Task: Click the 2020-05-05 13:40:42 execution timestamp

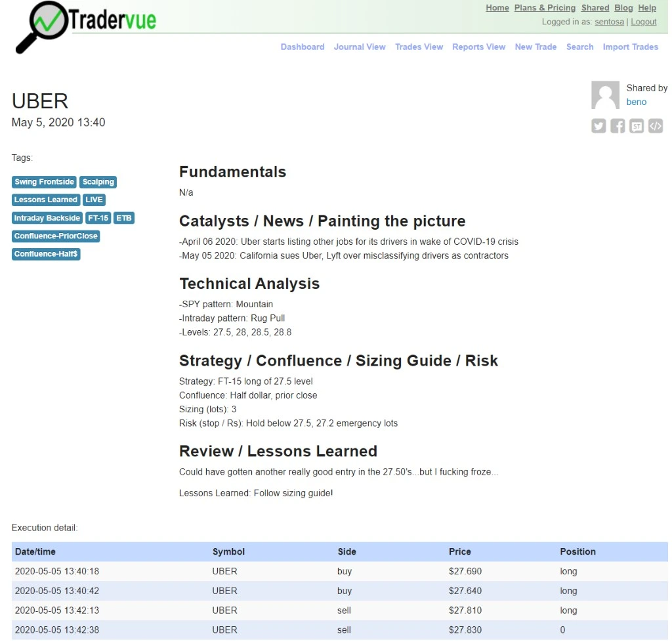Action: (57, 591)
